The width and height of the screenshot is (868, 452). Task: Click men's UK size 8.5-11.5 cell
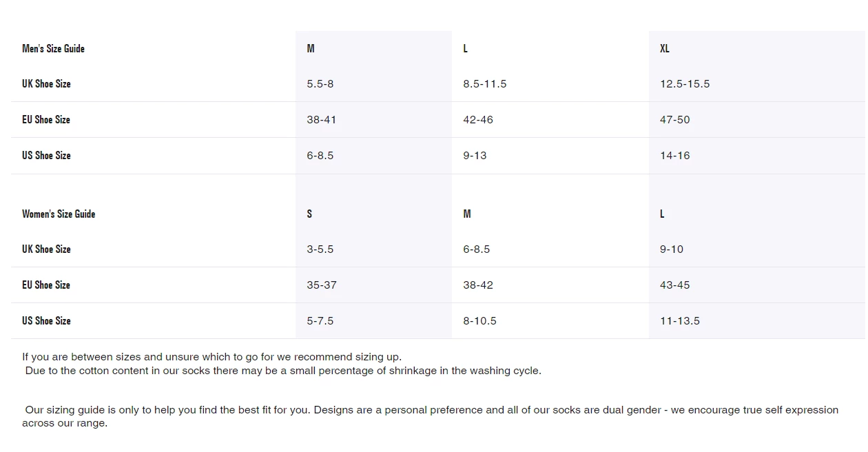(484, 84)
